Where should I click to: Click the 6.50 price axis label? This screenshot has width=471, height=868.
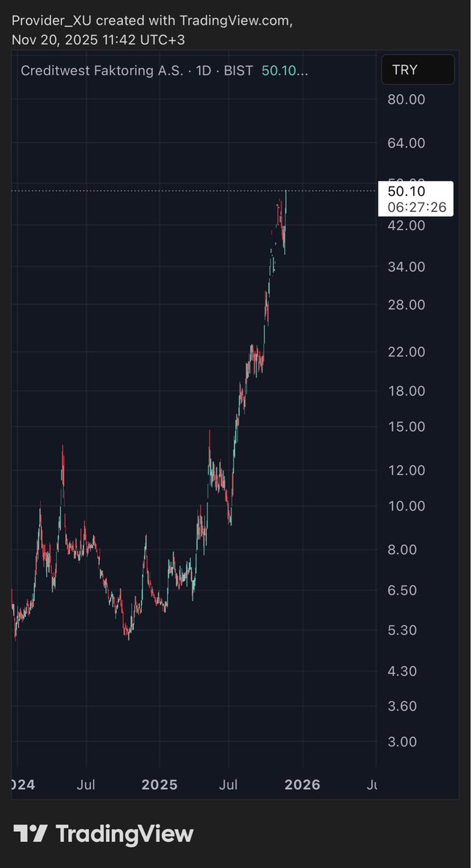(402, 590)
